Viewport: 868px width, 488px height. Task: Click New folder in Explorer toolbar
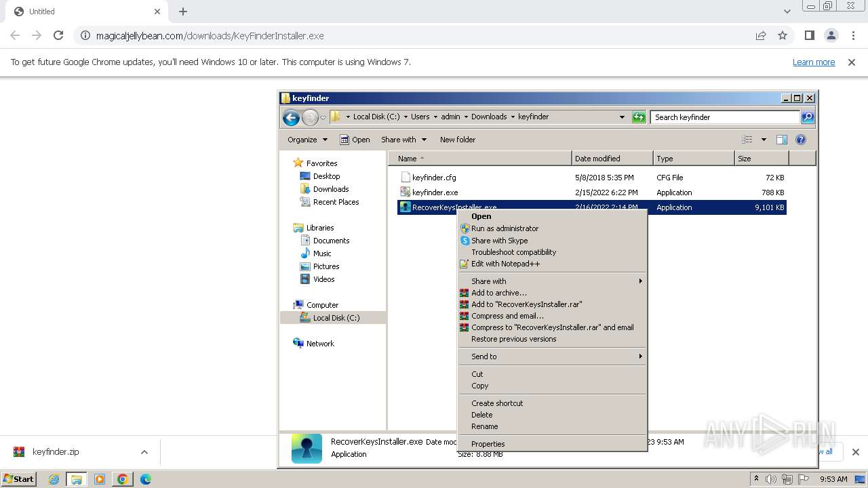tap(458, 140)
